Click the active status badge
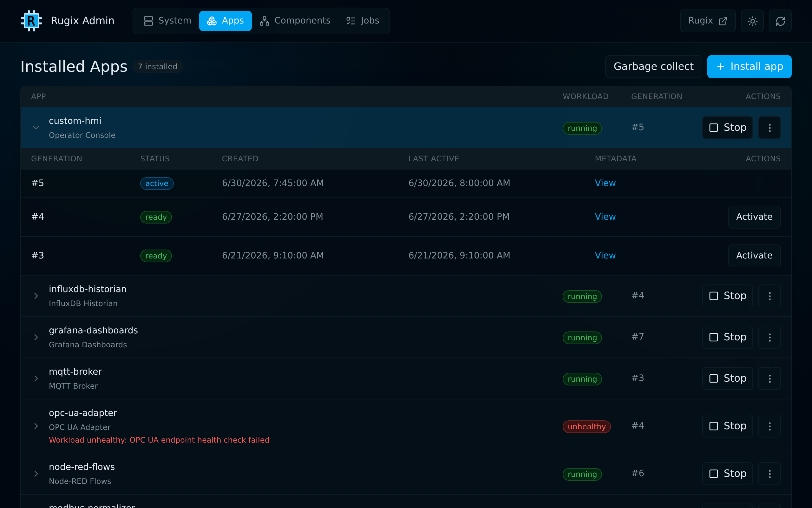812x508 pixels. pos(157,184)
